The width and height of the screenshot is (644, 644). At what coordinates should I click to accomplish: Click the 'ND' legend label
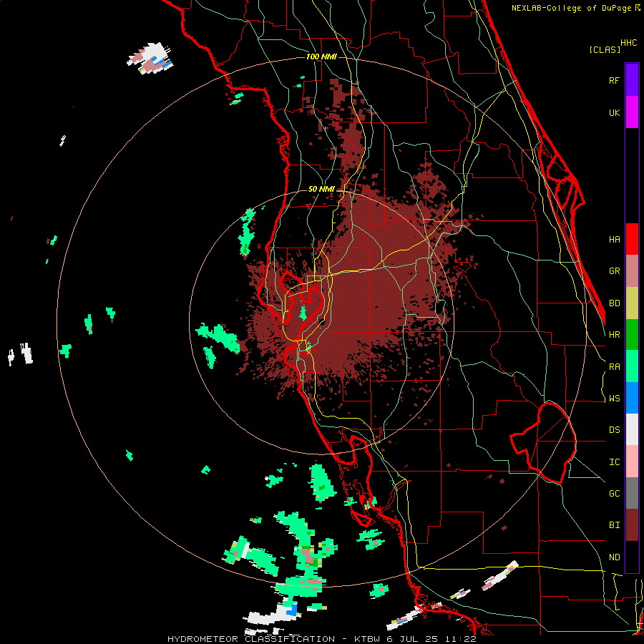(614, 557)
